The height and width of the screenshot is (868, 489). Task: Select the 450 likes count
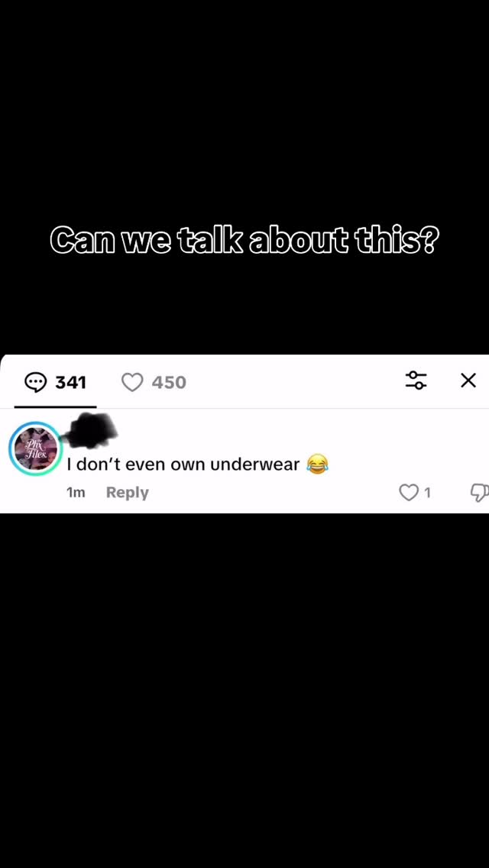coord(169,382)
